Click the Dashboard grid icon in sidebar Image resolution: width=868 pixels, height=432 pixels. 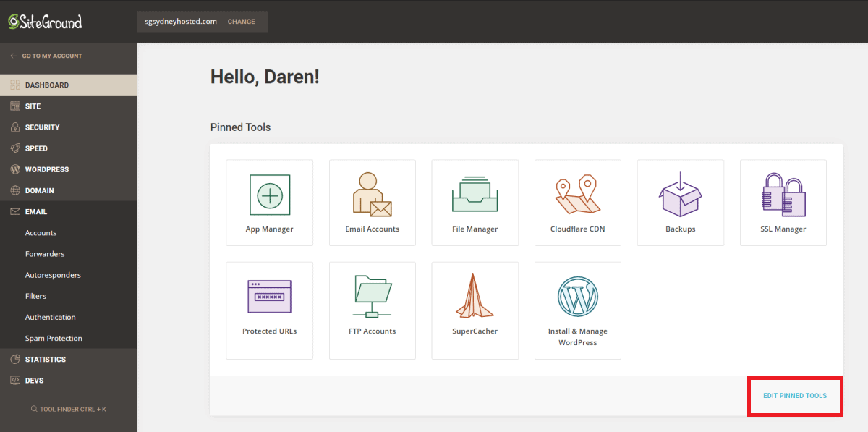pyautogui.click(x=15, y=85)
